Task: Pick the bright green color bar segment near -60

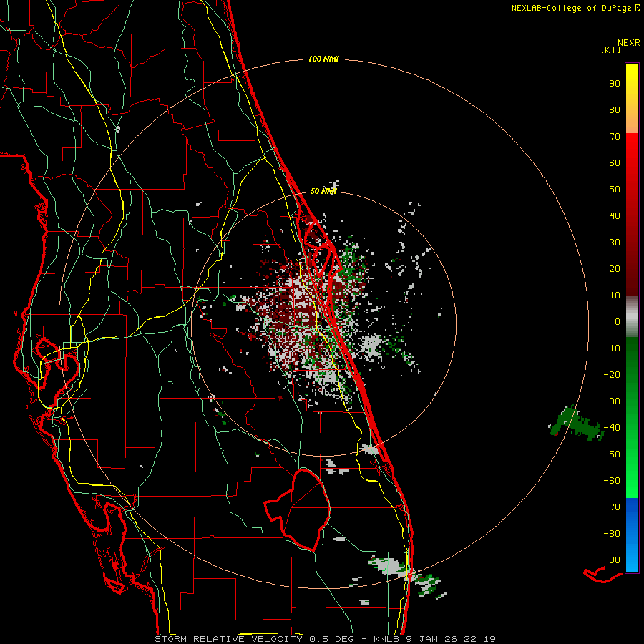Action: coord(632,481)
